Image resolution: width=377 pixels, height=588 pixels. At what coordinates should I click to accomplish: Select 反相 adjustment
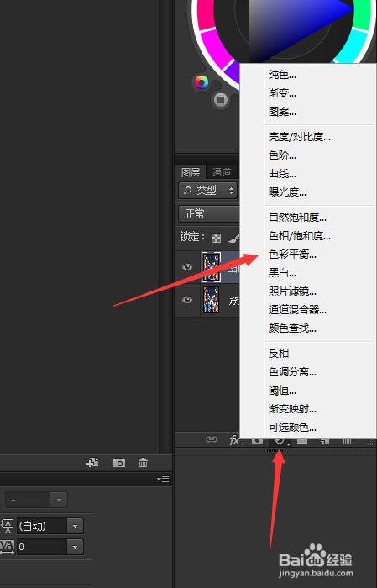pyautogui.click(x=279, y=354)
